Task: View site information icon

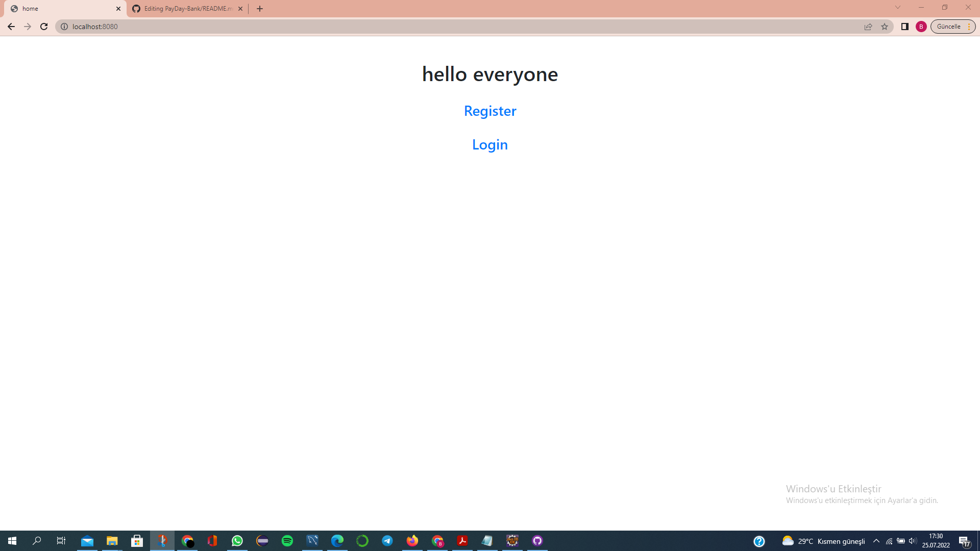Action: click(64, 27)
